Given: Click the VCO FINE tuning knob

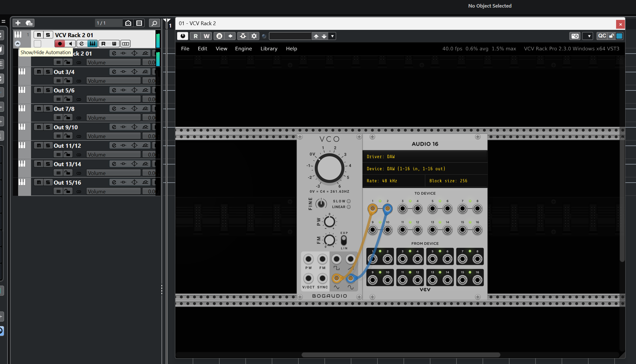Looking at the screenshot, I should click(x=321, y=203).
